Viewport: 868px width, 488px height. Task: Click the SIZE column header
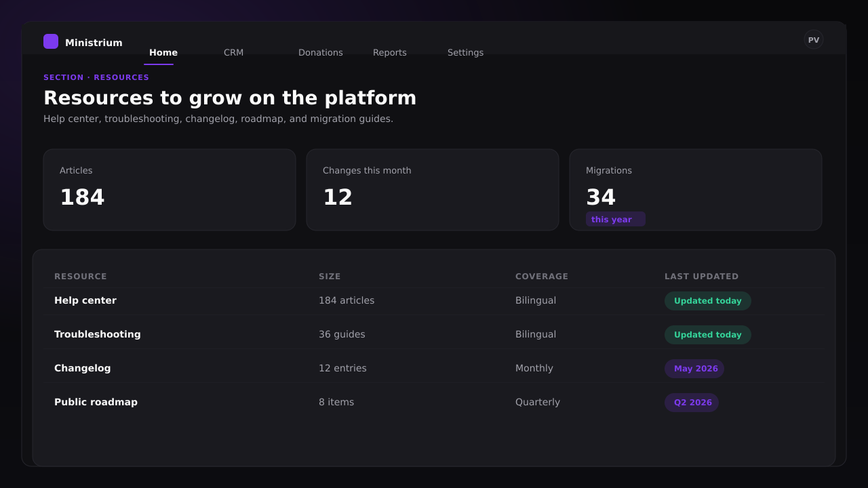point(330,277)
